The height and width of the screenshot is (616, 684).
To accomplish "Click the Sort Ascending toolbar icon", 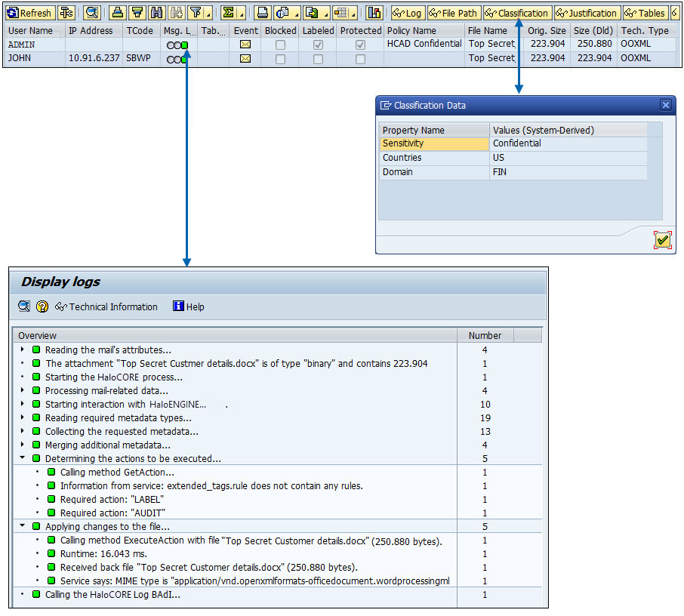I will pos(117,13).
